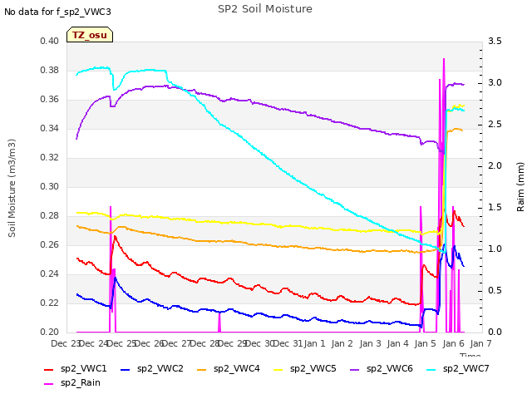532x399 pixels.
Task: Click the 0.38 left axis tick label
Action: point(50,70)
